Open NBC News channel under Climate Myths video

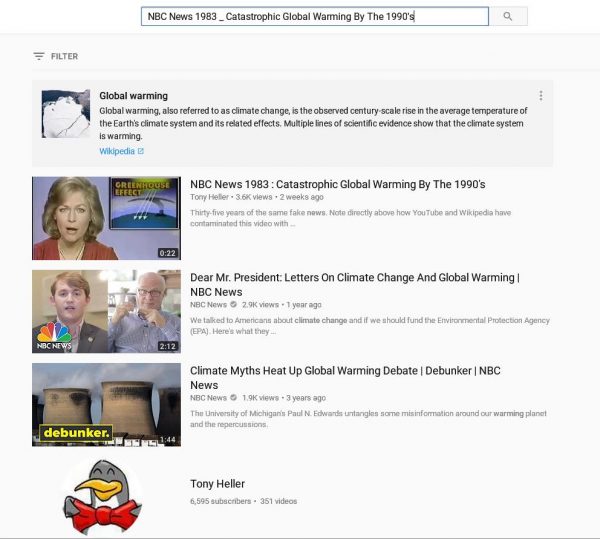(x=208, y=398)
